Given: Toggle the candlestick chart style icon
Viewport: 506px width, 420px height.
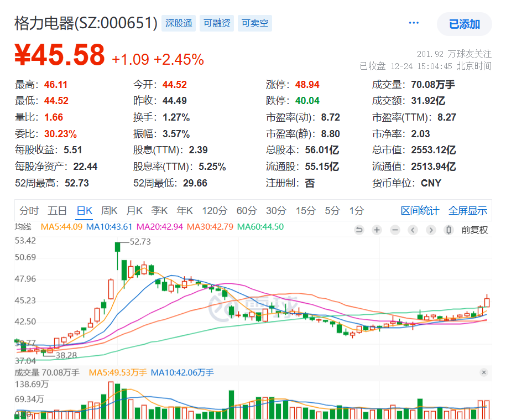Looking at the screenshot, I should pyautogui.click(x=448, y=230).
